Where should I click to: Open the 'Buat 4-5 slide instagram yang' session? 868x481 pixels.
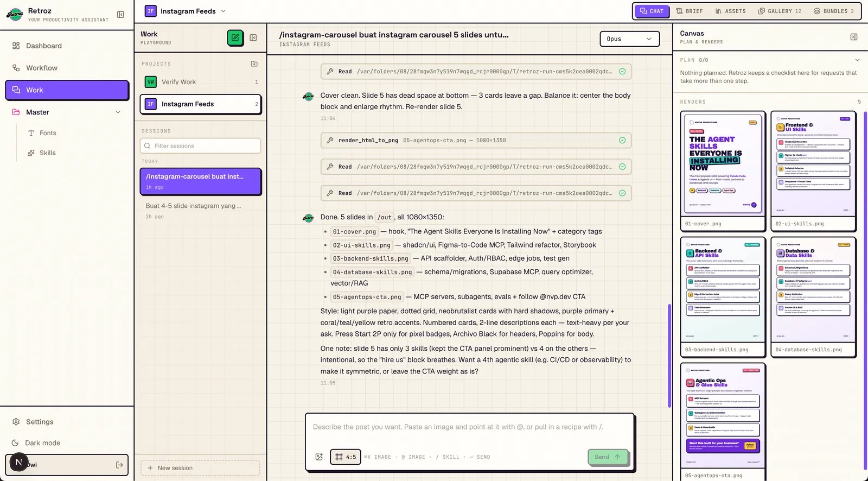[x=201, y=211]
